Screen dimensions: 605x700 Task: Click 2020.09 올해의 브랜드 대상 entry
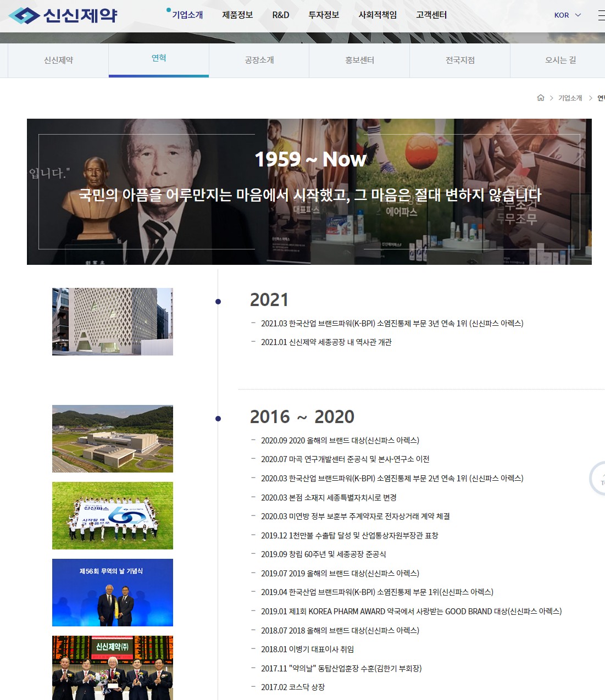340,441
